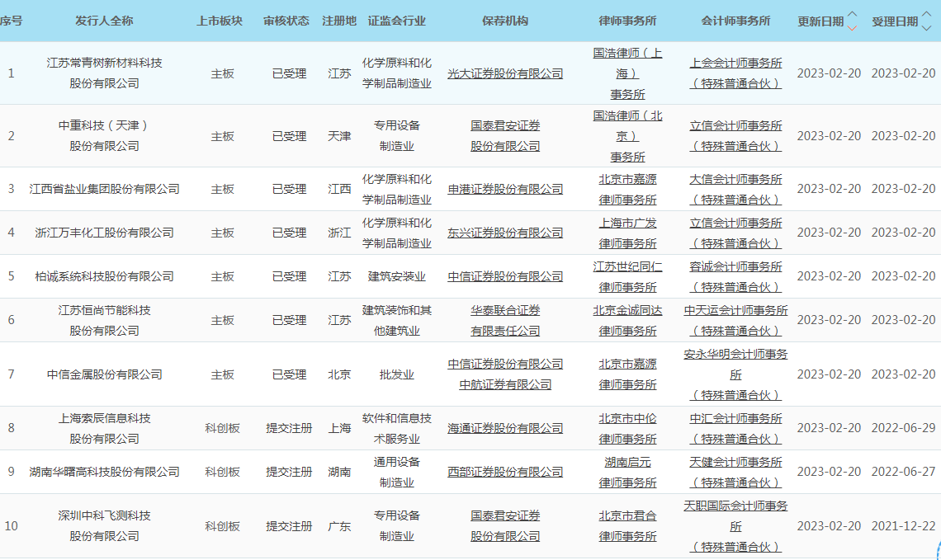Sort 更新日期 column descending with red down arrow
The width and height of the screenshot is (941, 560).
pos(853,27)
